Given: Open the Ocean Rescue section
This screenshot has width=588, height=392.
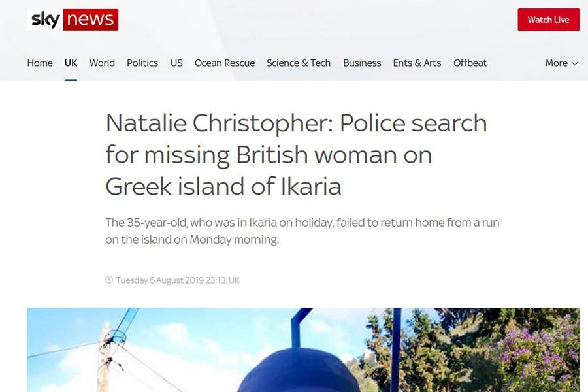Looking at the screenshot, I should click(225, 63).
